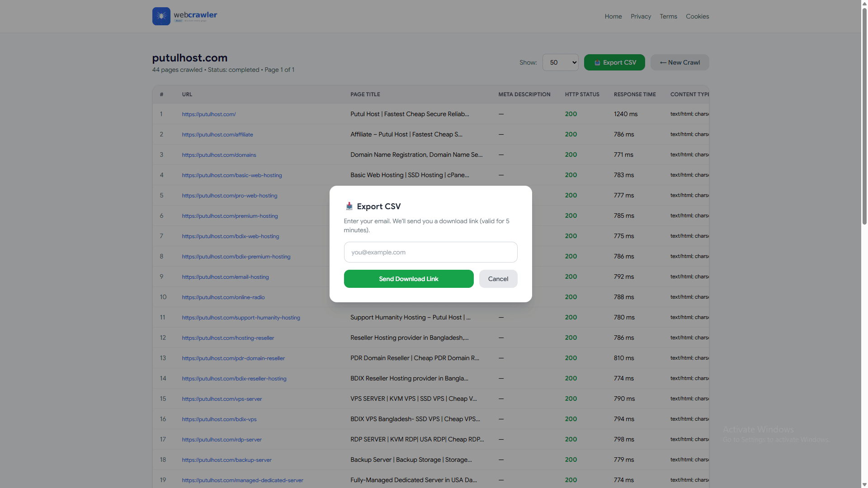
Task: Open the putulhost.com/backup-server link
Action: (226, 460)
